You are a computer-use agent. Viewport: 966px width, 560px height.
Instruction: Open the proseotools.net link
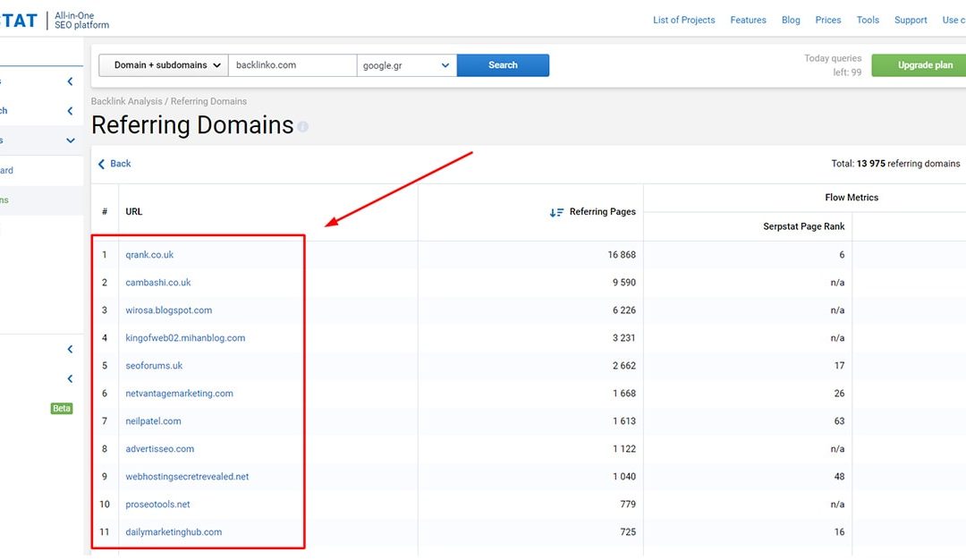(157, 505)
